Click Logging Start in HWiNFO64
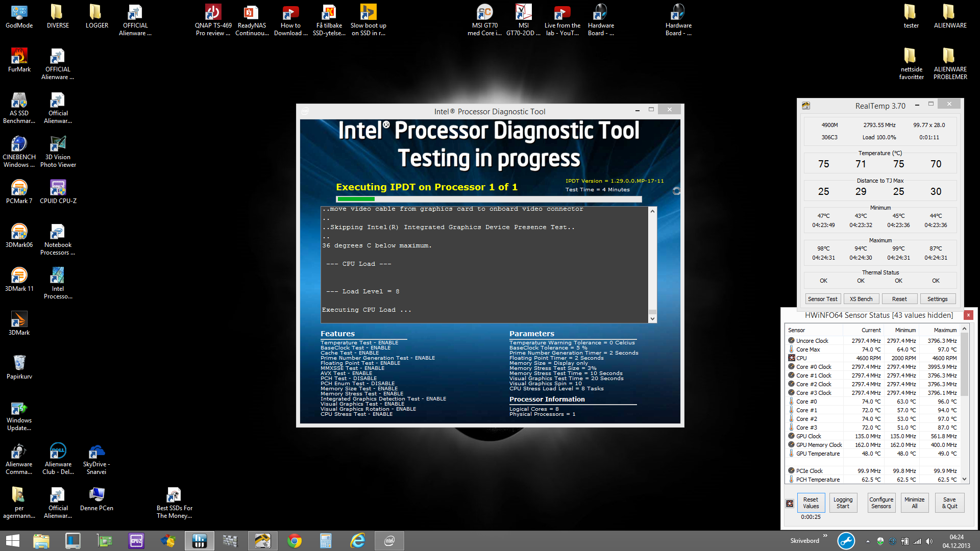 pos(843,503)
